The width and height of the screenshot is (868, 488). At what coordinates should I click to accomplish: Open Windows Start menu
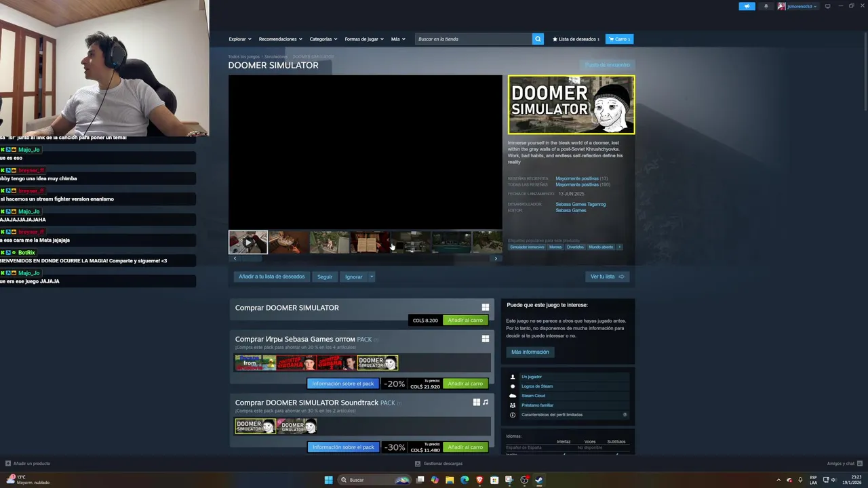(328, 480)
